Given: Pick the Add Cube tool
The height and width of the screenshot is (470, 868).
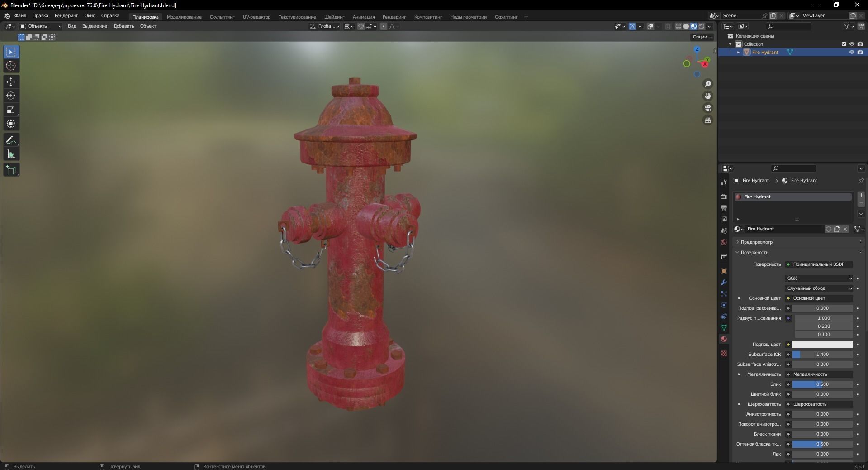Looking at the screenshot, I should (x=11, y=170).
